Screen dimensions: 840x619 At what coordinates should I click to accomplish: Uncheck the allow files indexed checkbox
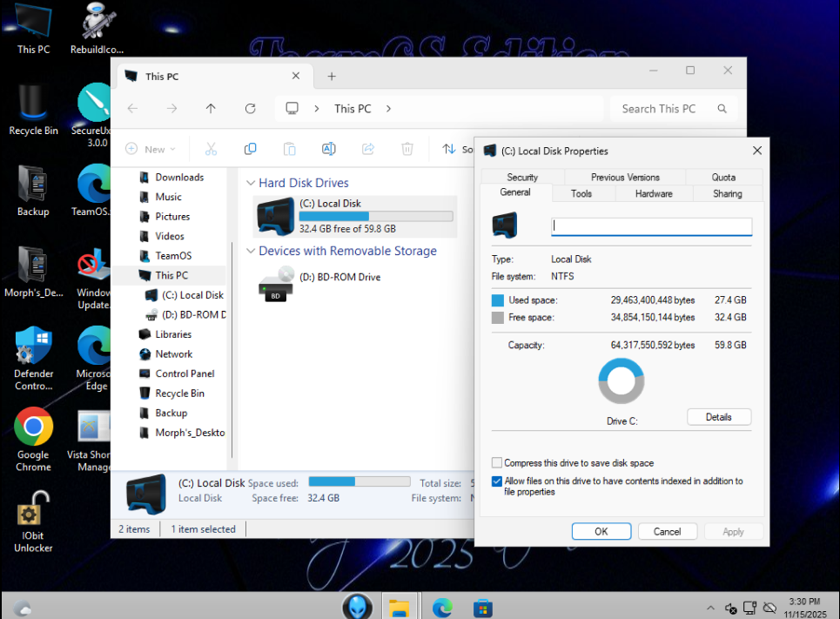click(x=497, y=481)
